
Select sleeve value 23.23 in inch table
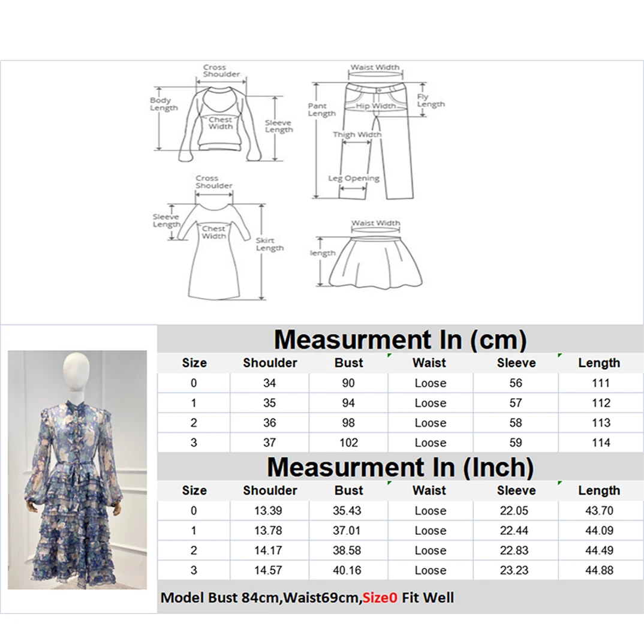tap(514, 570)
